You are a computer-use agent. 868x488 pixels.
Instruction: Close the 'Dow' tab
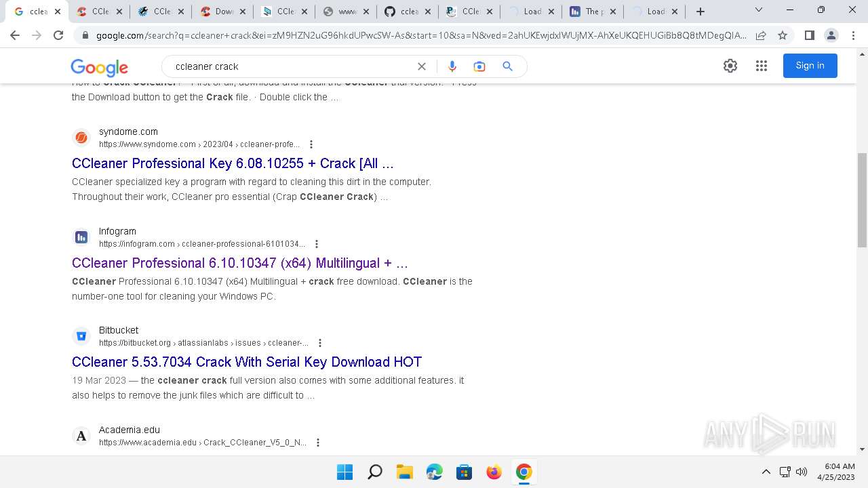tap(243, 12)
